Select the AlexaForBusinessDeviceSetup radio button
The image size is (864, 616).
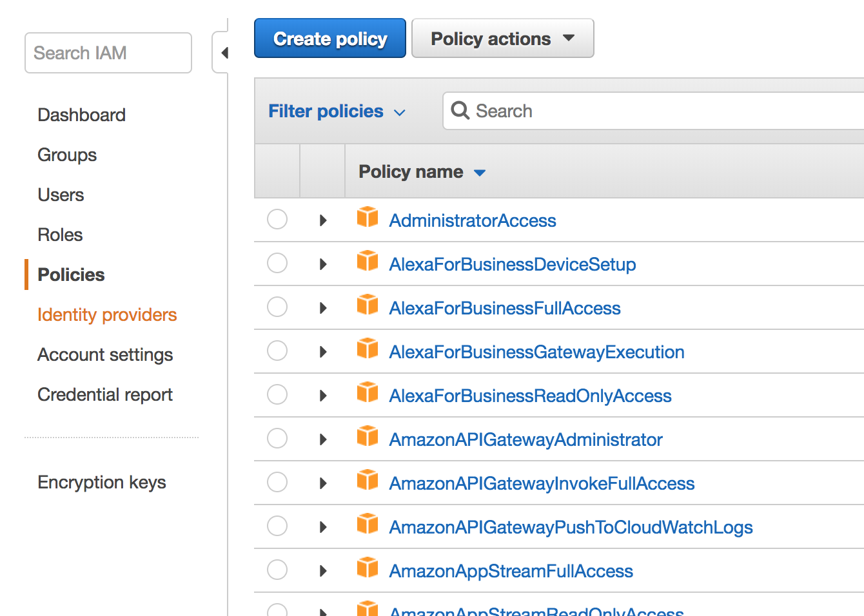pyautogui.click(x=277, y=263)
